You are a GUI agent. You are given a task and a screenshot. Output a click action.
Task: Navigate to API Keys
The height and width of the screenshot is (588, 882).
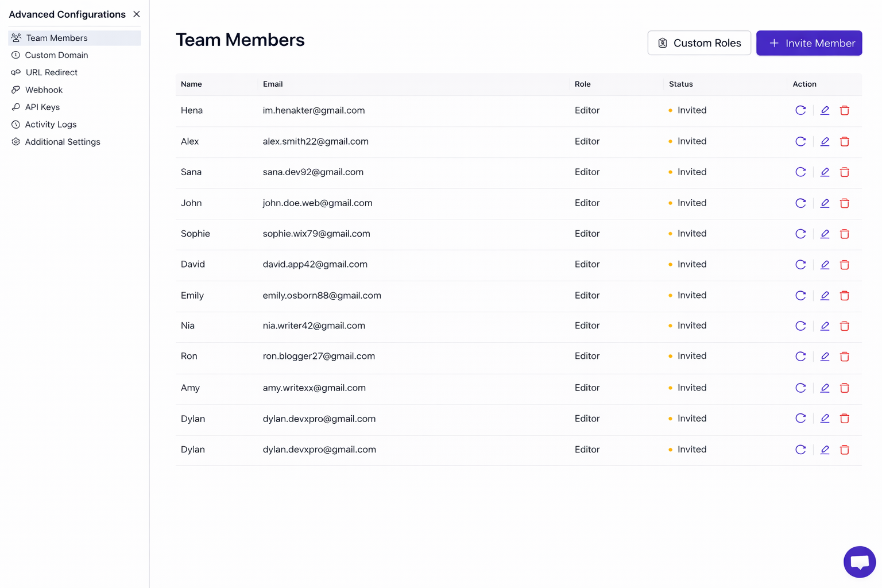[42, 107]
